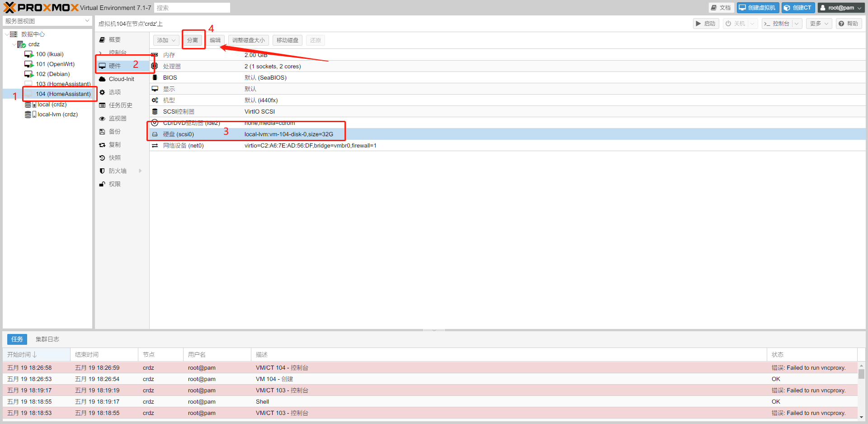Open the Summary (概要) menu item

pyautogui.click(x=114, y=40)
